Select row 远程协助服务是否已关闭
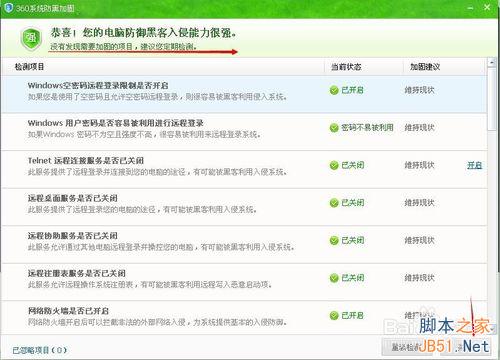Image resolution: width=500 pixels, height=360 pixels. point(244,244)
